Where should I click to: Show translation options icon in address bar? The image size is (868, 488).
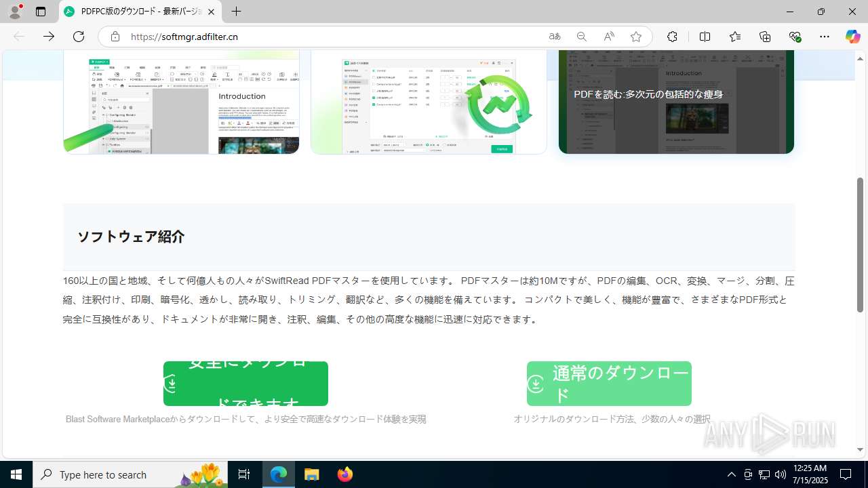(555, 37)
